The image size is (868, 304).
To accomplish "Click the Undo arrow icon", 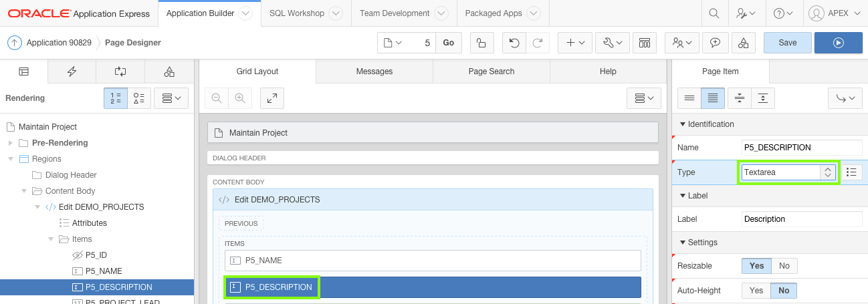I will coord(514,43).
